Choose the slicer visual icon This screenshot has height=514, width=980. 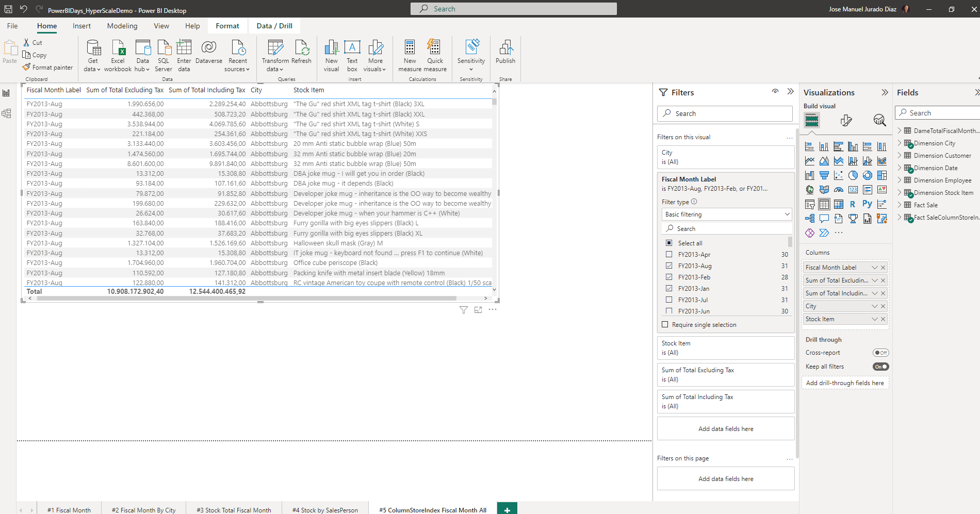[x=810, y=204]
